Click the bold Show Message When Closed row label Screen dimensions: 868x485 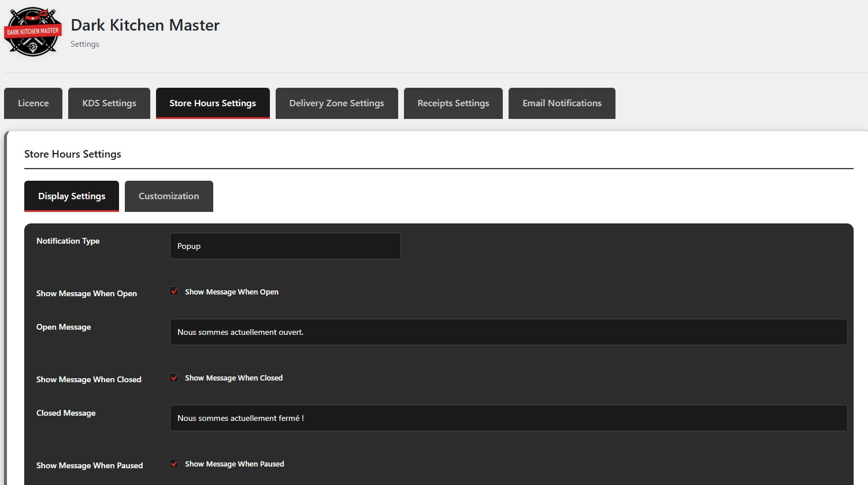89,379
